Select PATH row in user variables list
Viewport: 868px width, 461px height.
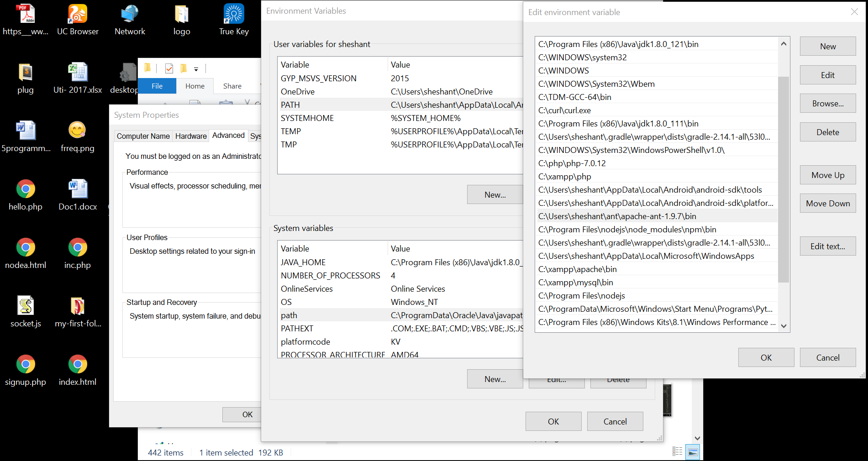tap(400, 105)
